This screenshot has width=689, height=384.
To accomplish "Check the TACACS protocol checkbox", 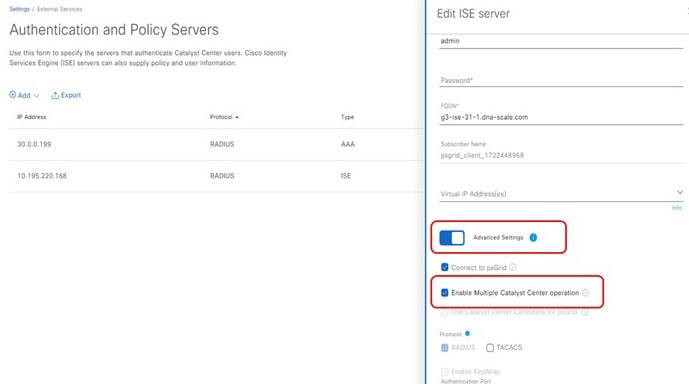I will tap(490, 348).
